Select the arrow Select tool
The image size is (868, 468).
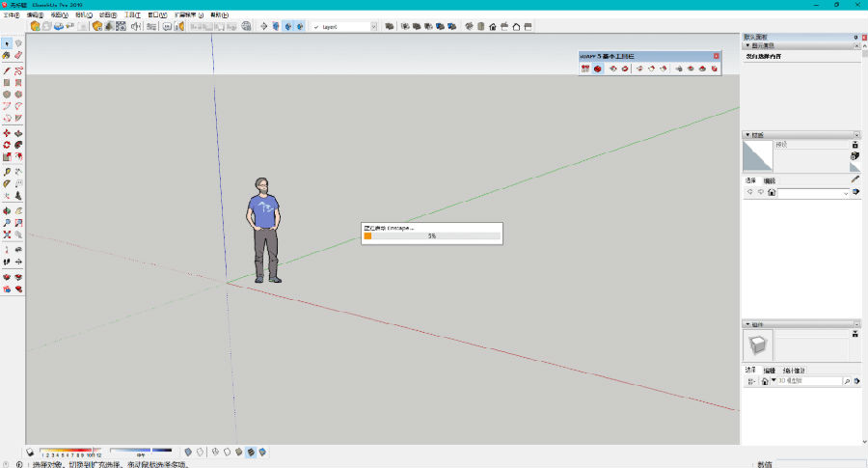7,43
